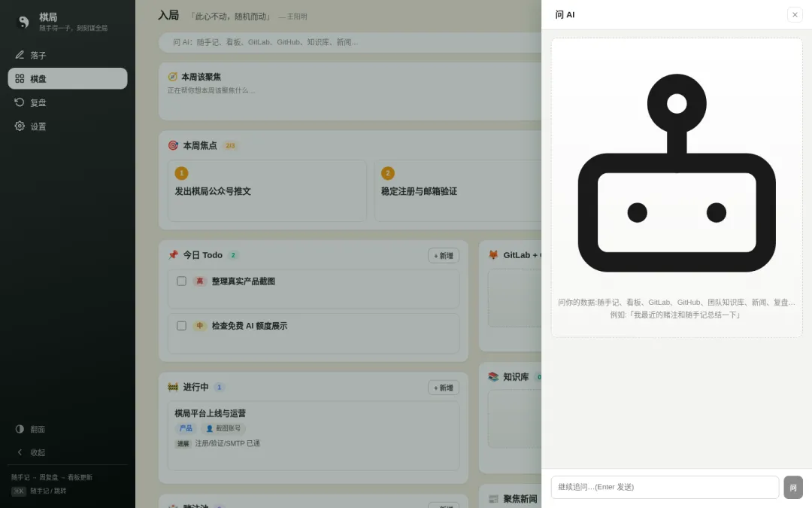Click the text 注册/验证/SMTP 已通
Screen dimensions: 812x508
coord(227,444)
